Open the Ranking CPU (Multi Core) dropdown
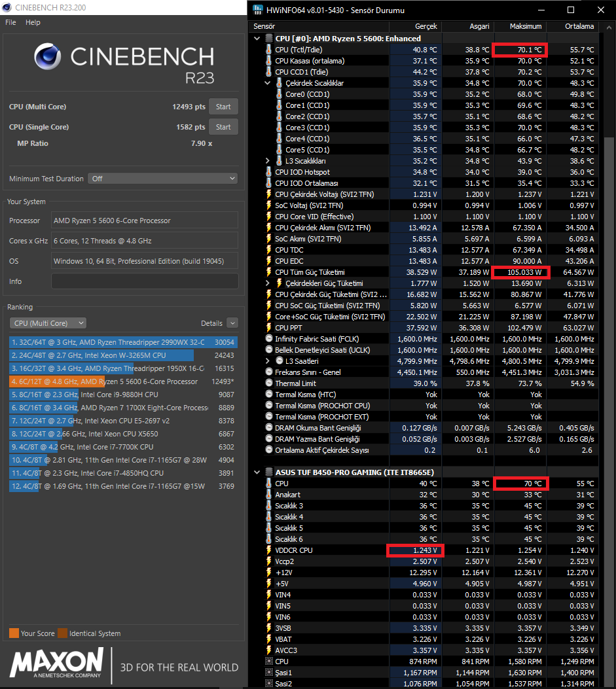Viewport: 616px width, 689px height. point(48,323)
